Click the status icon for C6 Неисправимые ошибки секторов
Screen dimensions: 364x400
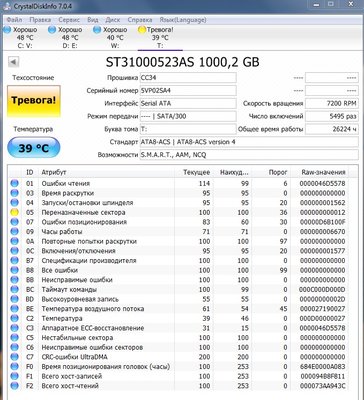click(x=14, y=348)
